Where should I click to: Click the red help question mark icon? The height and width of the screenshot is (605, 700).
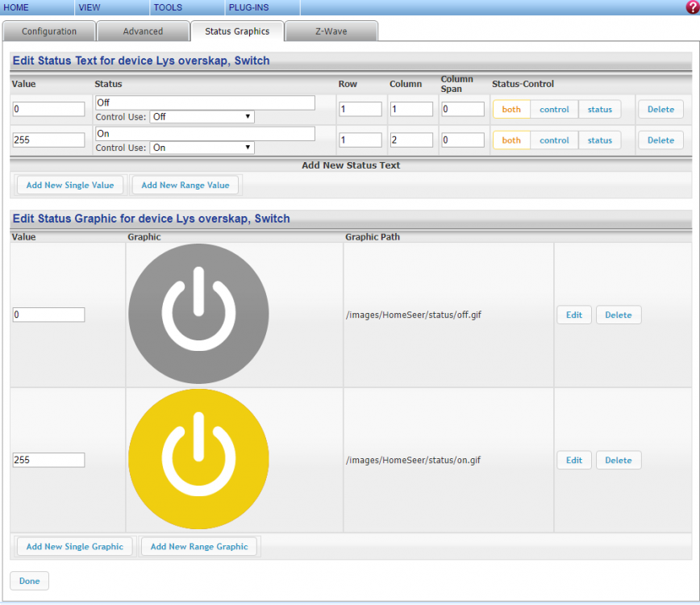pos(691,7)
